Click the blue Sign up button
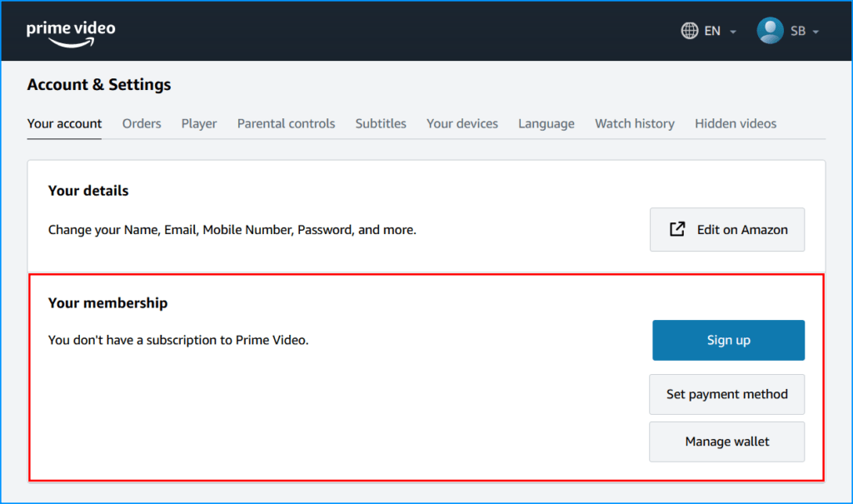 pos(728,340)
